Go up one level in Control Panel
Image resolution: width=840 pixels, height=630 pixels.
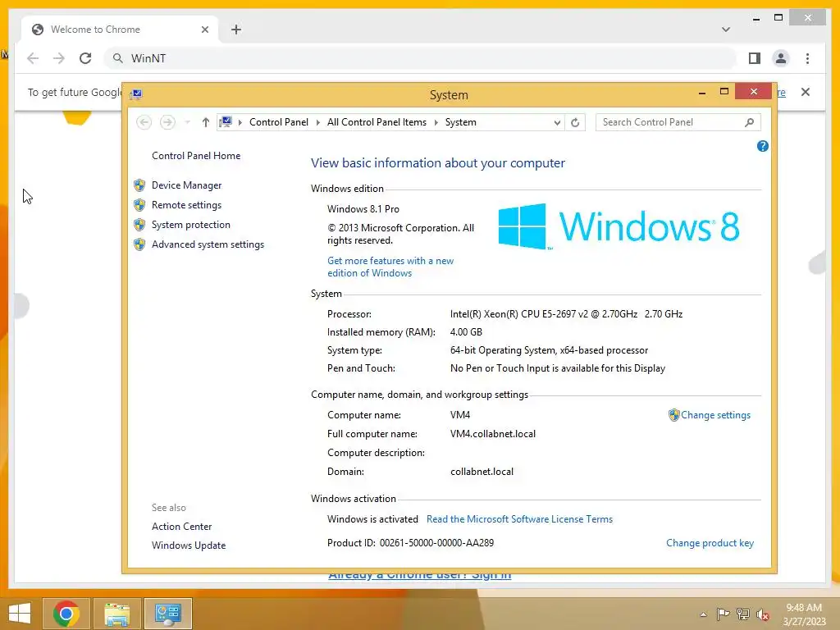click(x=205, y=123)
